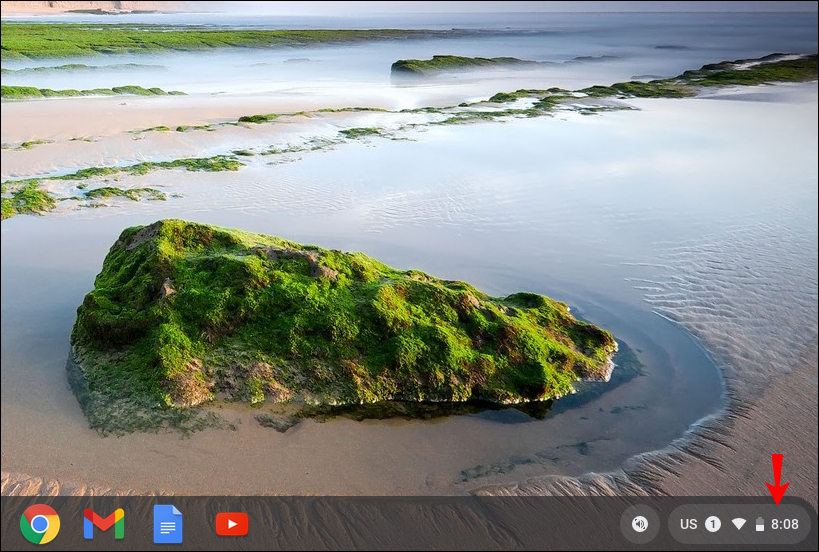Open notifications via the '1' badge

coord(713,524)
